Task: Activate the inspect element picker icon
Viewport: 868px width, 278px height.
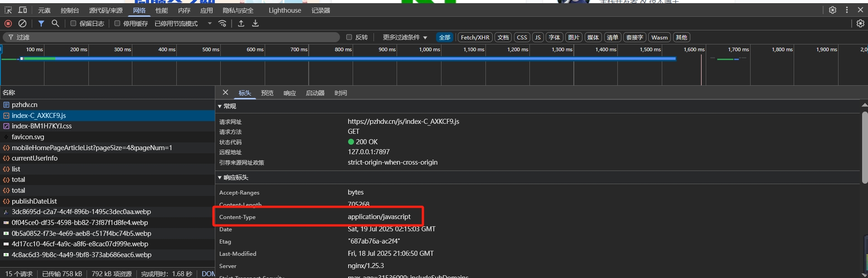Action: pyautogui.click(x=8, y=10)
